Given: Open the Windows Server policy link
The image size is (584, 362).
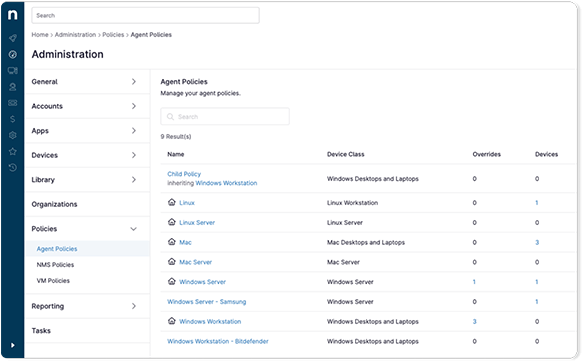Looking at the screenshot, I should point(203,282).
